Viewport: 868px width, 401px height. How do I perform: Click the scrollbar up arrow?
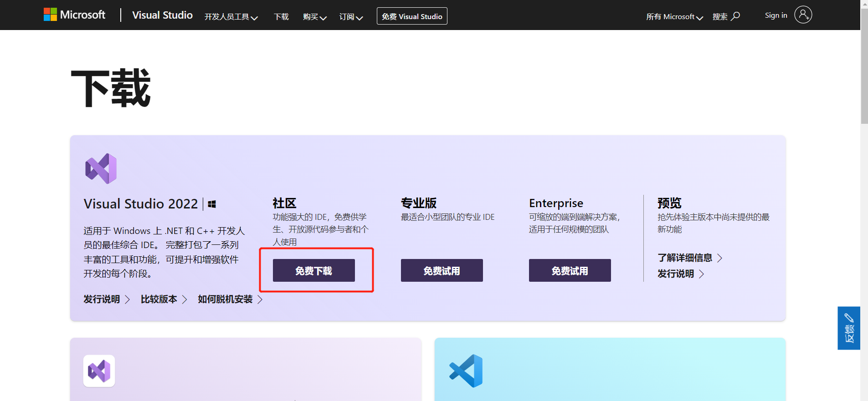pos(864,4)
